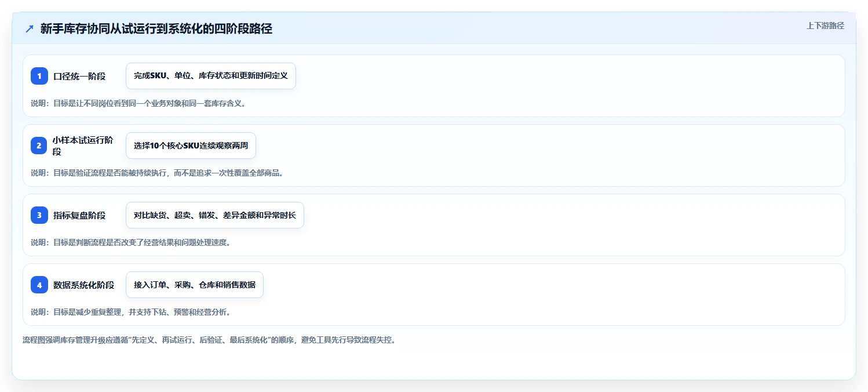Click the step 2 number badge
Image resolution: width=868 pixels, height=392 pixels.
click(39, 146)
